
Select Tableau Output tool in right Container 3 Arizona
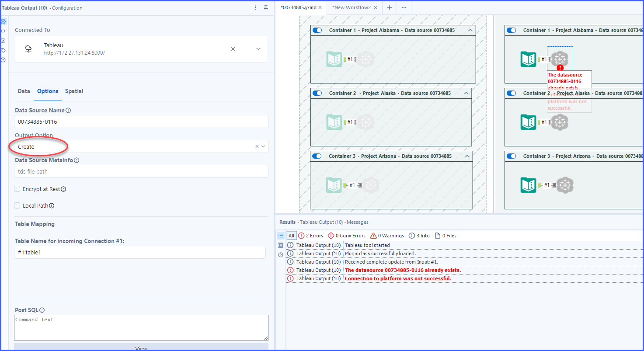coord(565,185)
